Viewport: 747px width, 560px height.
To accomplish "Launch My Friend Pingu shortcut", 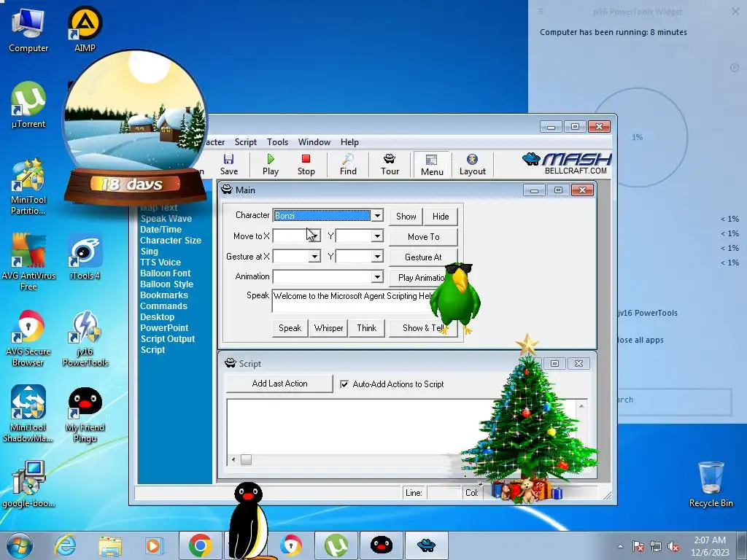I will pos(85,414).
